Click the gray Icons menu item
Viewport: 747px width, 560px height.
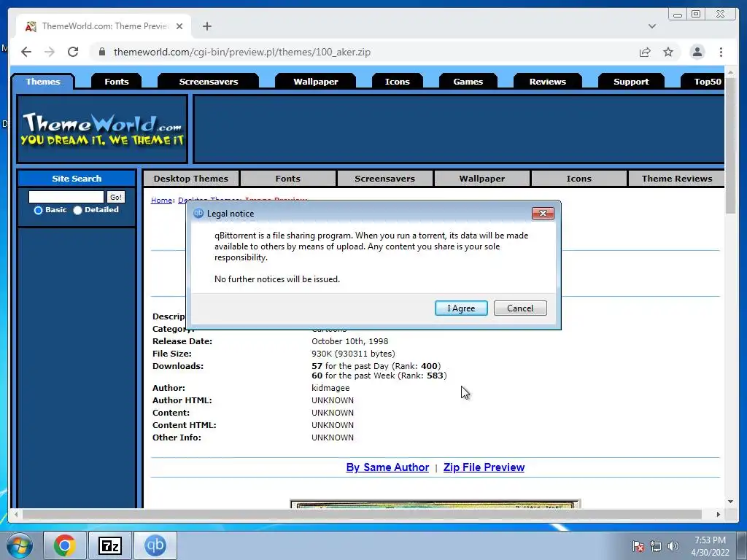tap(578, 179)
